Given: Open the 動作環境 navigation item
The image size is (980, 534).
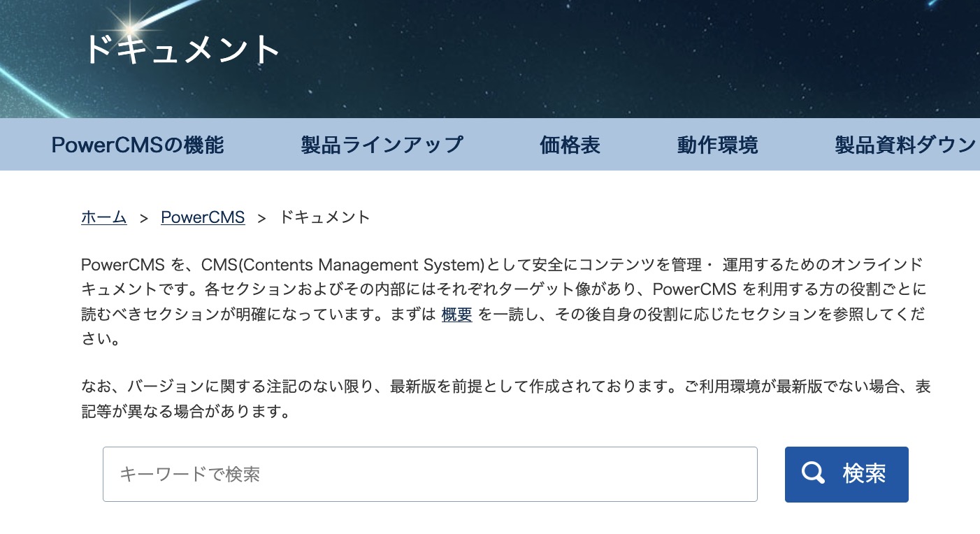Looking at the screenshot, I should point(718,145).
